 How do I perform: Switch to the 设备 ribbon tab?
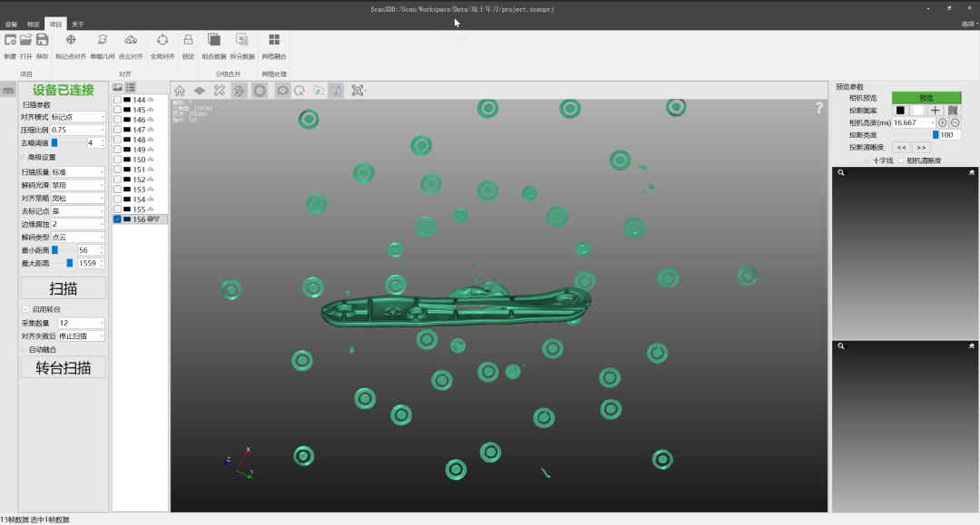click(11, 24)
